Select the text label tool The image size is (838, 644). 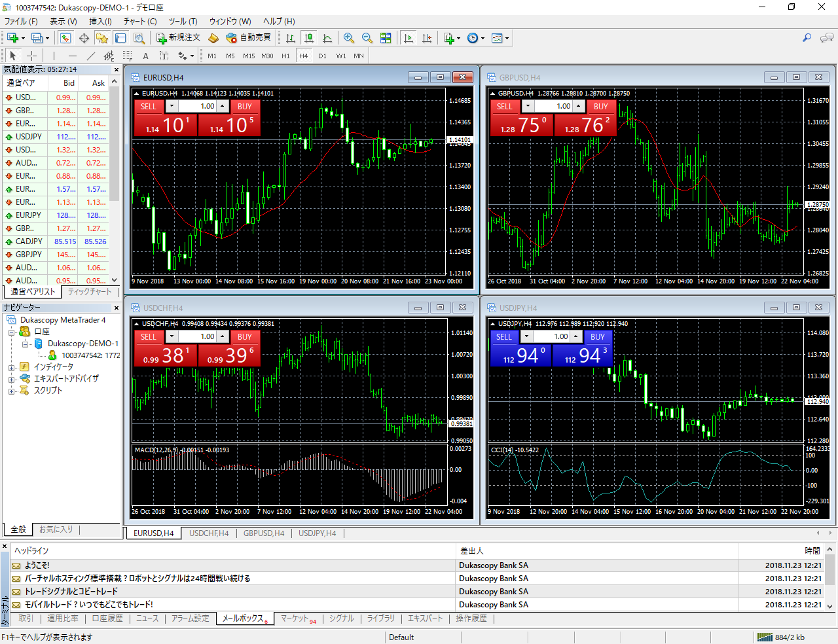pyautogui.click(x=164, y=56)
